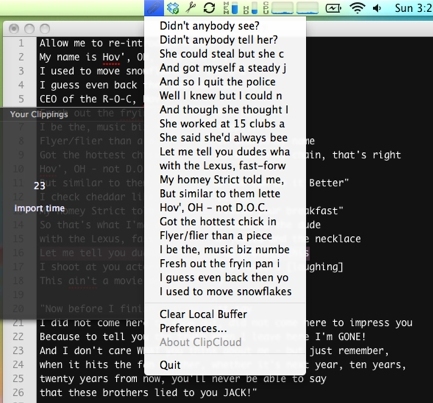Click the memory usage meter icon
The height and width of the screenshot is (403, 433).
click(231, 8)
